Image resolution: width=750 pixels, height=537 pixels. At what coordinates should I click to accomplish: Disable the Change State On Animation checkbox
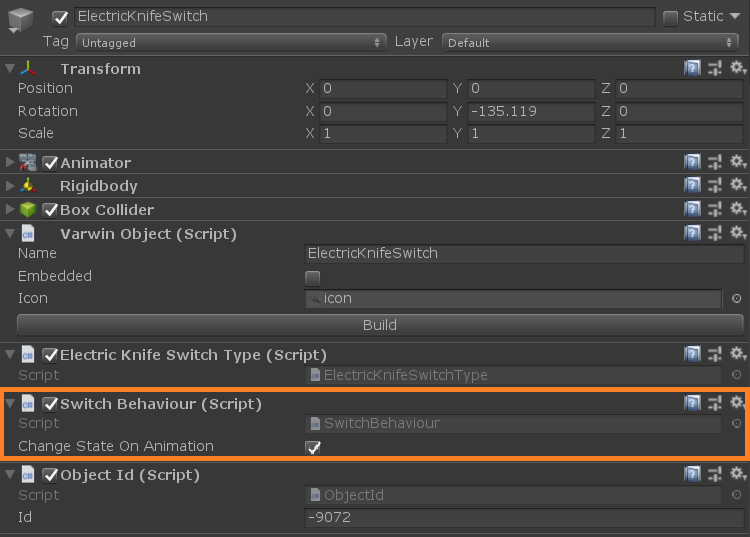tap(313, 447)
